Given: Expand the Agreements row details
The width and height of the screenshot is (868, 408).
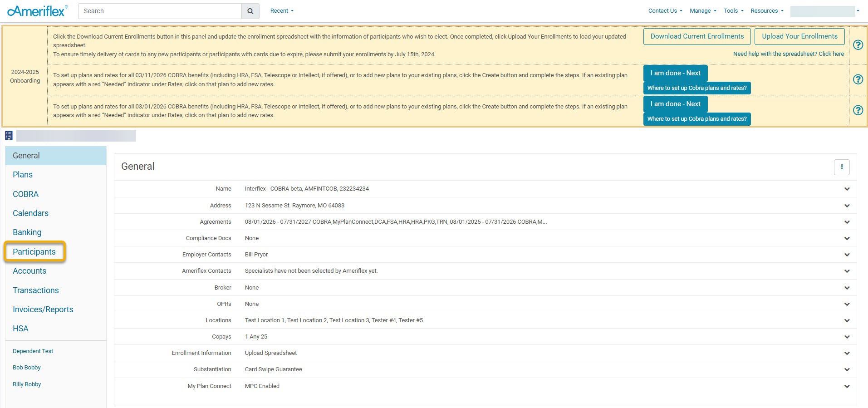Looking at the screenshot, I should click(x=847, y=222).
